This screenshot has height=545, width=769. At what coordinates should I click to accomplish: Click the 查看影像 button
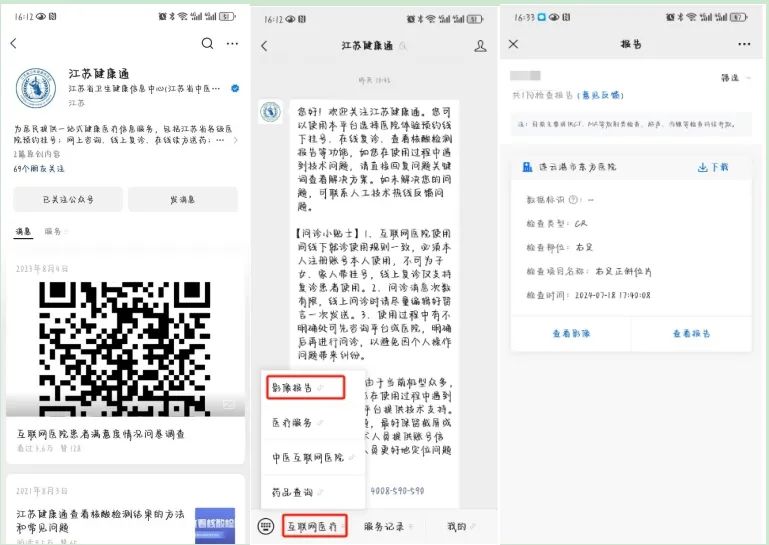pyautogui.click(x=571, y=334)
